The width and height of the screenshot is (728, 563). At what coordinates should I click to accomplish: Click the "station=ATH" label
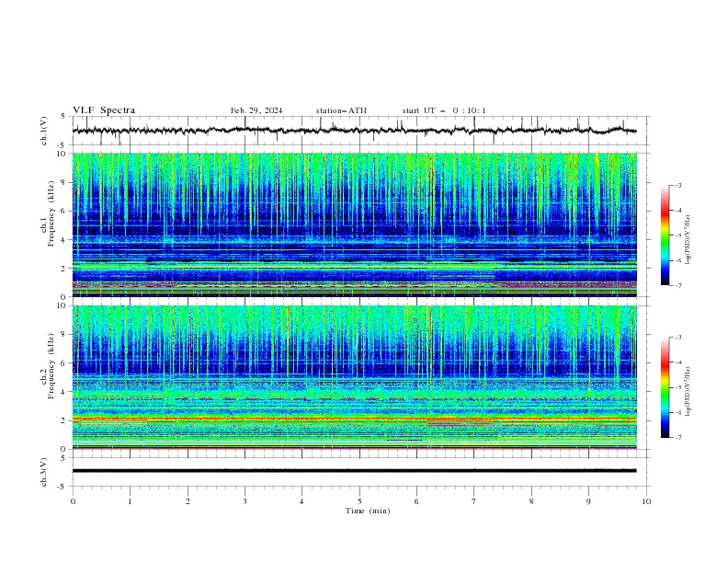click(x=341, y=110)
